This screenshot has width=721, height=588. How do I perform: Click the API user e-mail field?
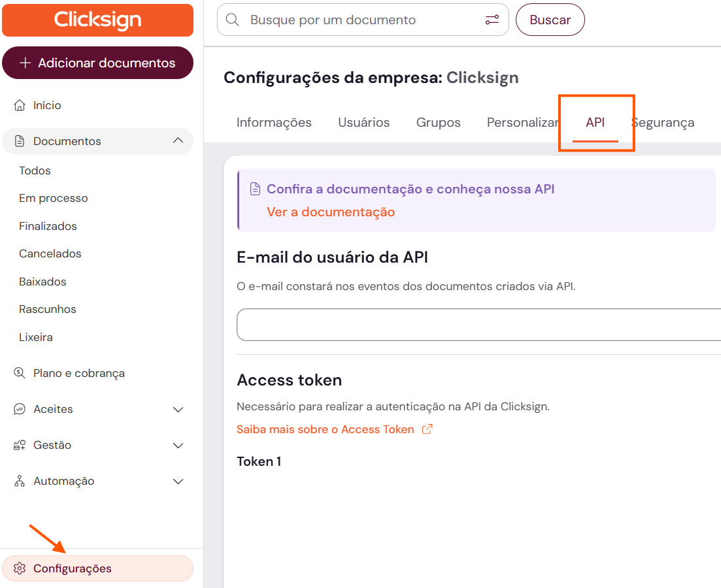(x=478, y=325)
